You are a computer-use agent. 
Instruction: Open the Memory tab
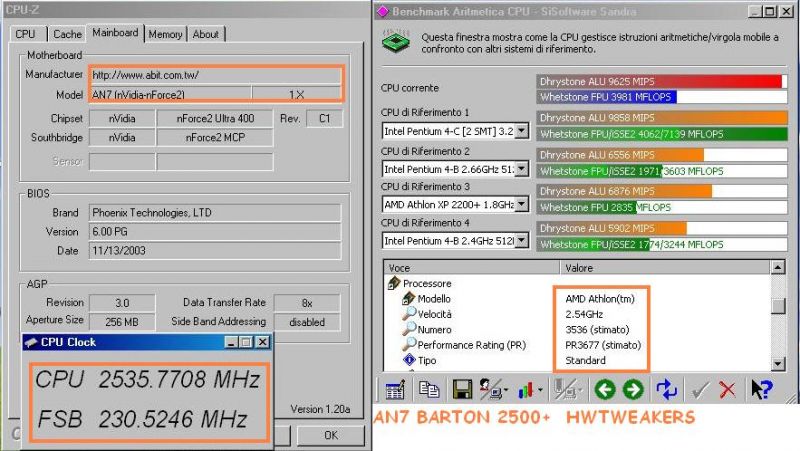pos(165,34)
